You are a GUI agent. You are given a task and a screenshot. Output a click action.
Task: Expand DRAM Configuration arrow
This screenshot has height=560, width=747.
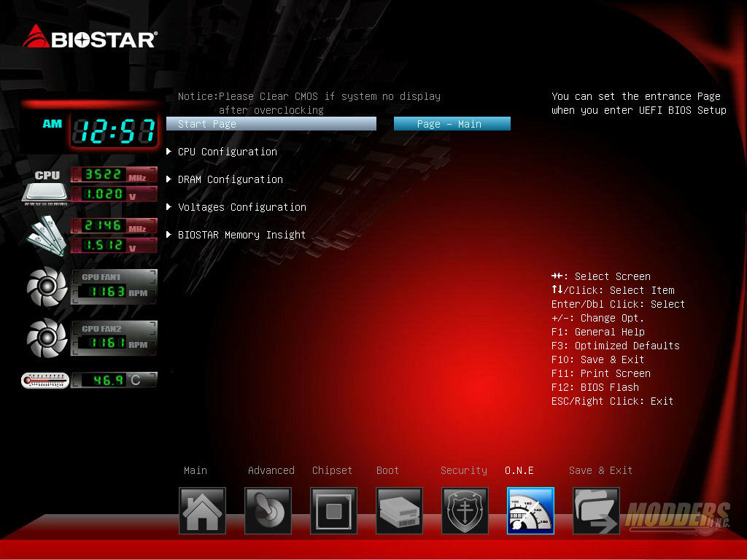(169, 179)
